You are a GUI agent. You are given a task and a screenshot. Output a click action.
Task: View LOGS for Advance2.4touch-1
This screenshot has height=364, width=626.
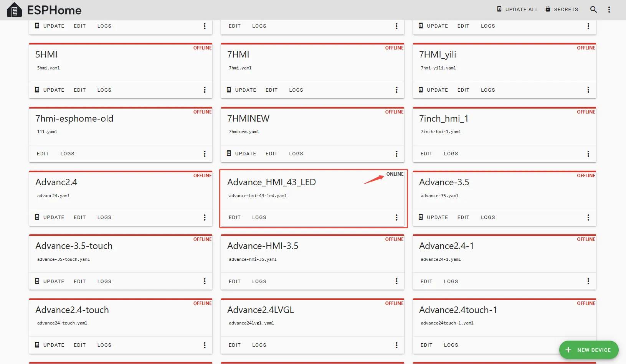click(x=451, y=345)
